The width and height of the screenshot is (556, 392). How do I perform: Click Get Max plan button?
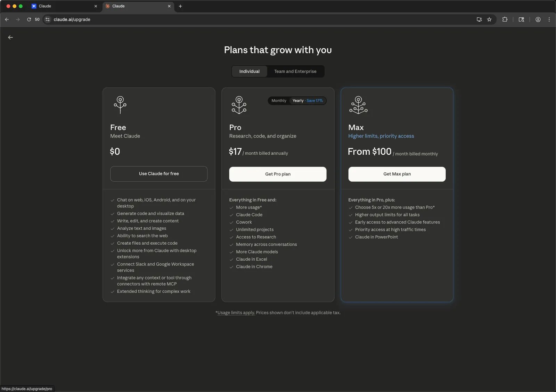(x=397, y=174)
